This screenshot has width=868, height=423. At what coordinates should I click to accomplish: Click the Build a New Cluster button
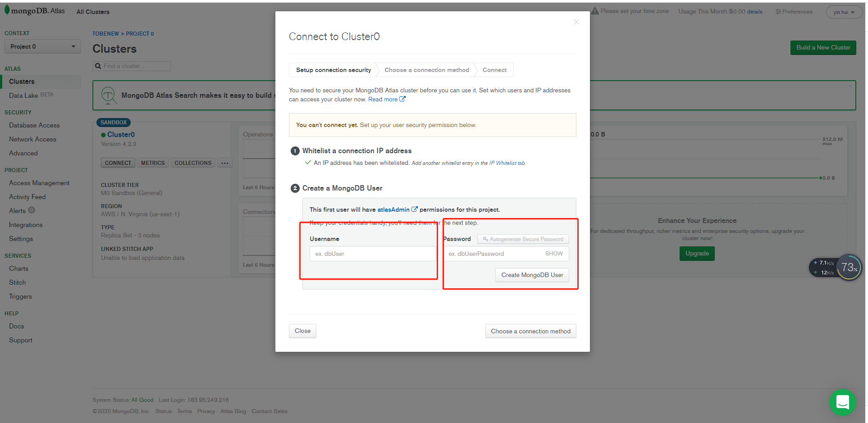[823, 48]
